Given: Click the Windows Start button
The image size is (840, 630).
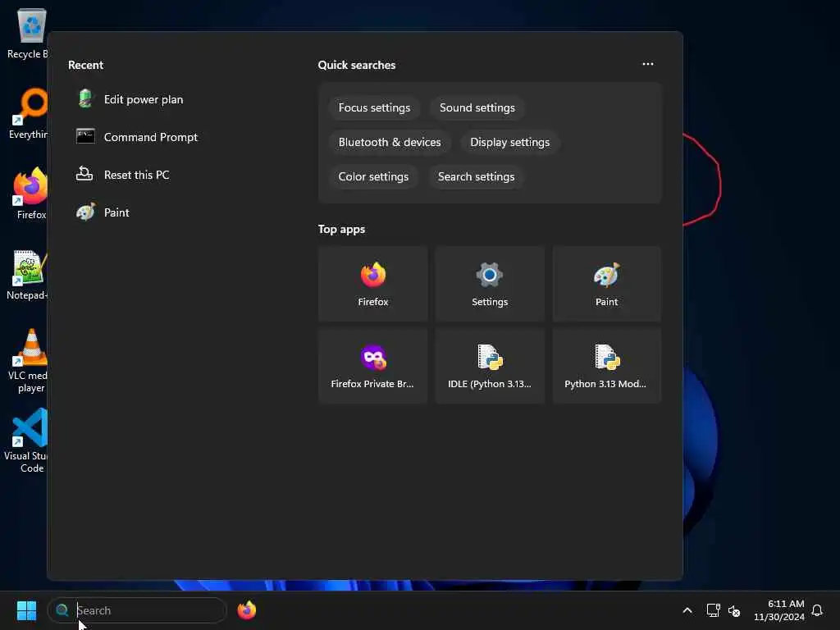Looking at the screenshot, I should (x=26, y=610).
